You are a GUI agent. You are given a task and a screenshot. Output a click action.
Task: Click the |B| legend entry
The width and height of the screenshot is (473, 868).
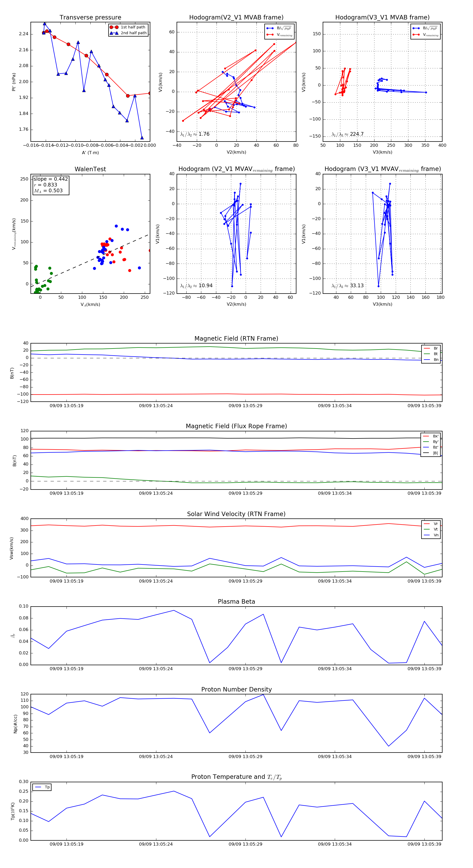(431, 453)
